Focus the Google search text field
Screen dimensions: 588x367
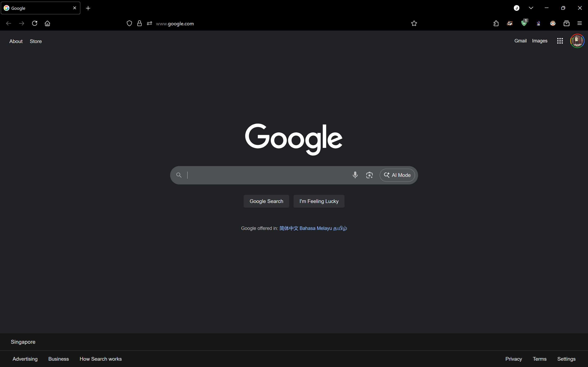[267, 175]
